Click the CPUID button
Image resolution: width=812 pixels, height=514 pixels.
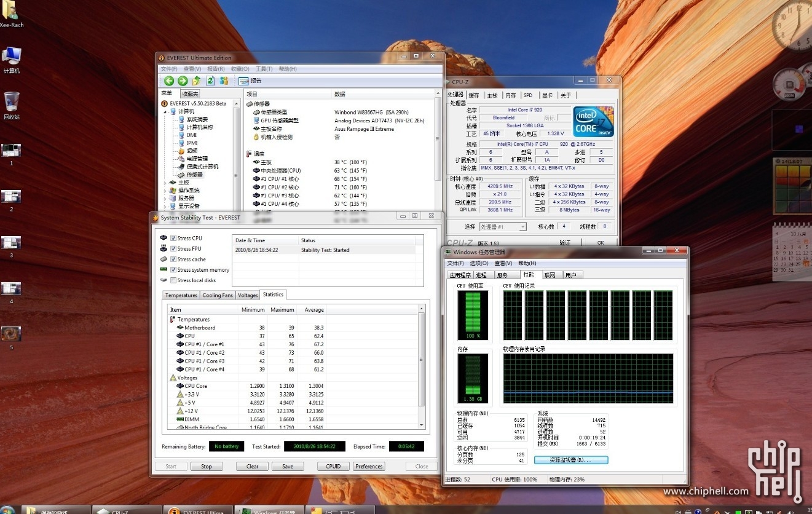[x=333, y=466]
